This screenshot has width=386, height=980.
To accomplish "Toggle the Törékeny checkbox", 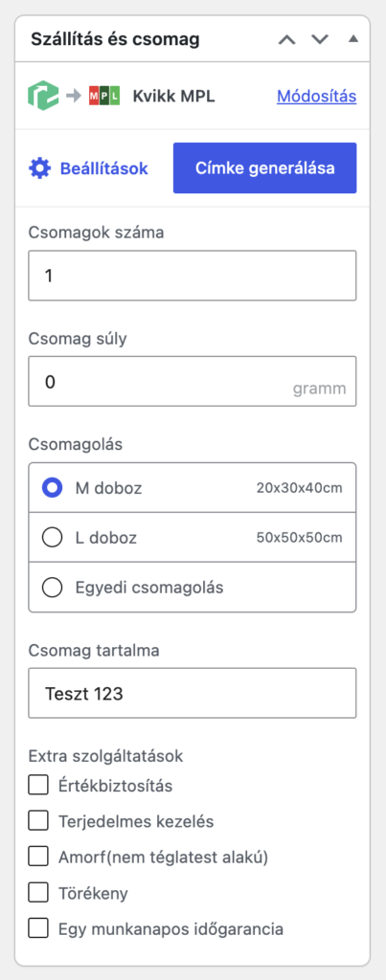I will pyautogui.click(x=38, y=893).
